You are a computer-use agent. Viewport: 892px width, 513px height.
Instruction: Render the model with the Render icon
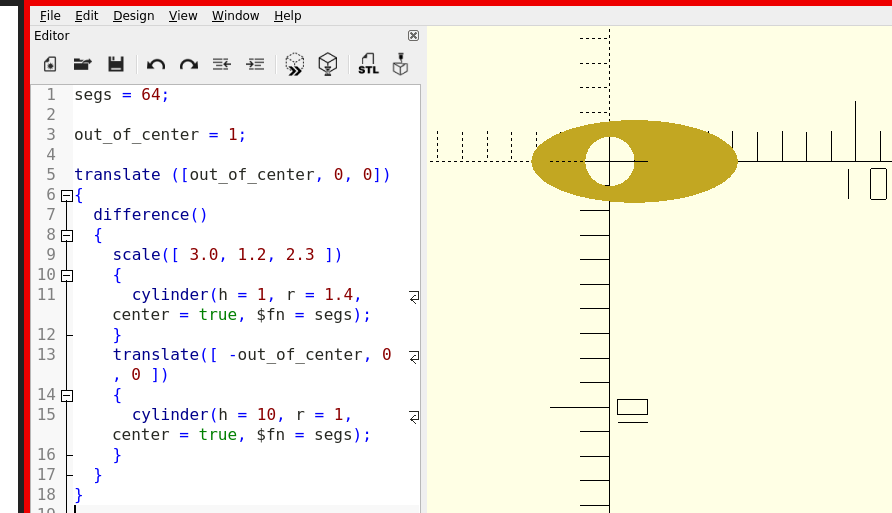tap(328, 64)
